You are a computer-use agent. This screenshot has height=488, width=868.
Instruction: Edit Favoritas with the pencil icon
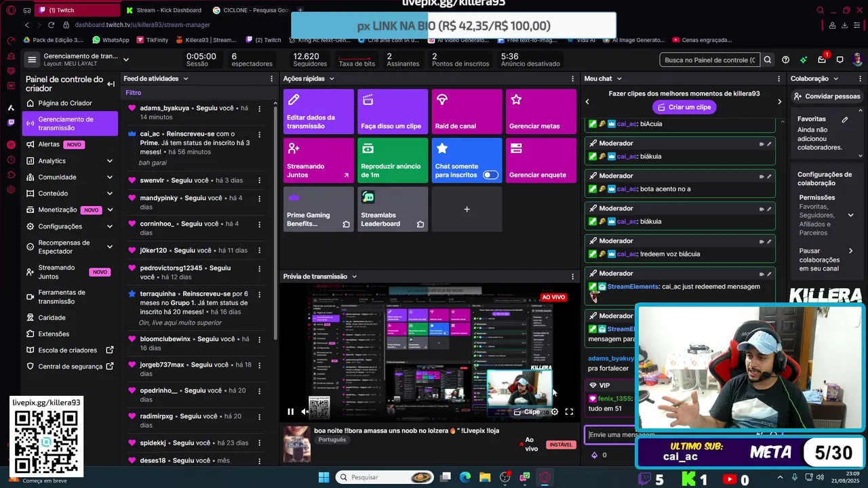(845, 119)
